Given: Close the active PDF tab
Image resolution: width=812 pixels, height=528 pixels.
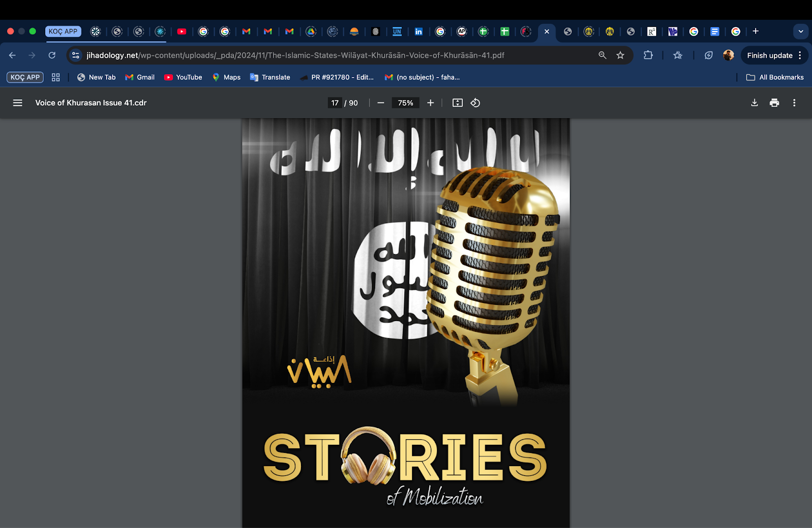Looking at the screenshot, I should pos(547,31).
